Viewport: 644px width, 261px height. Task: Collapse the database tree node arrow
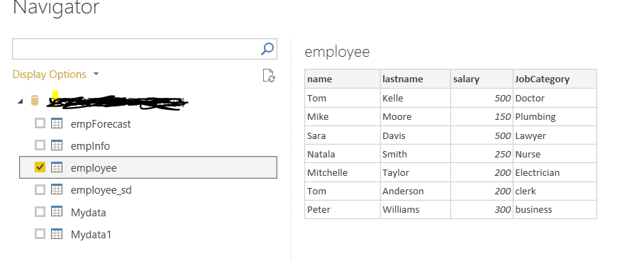click(20, 101)
